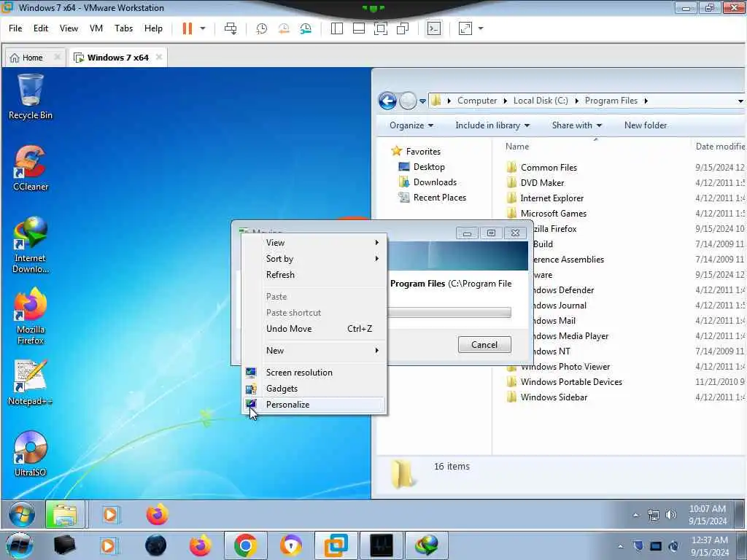Click Local Disk (C:) in address bar
This screenshot has height=560, width=747.
(541, 101)
